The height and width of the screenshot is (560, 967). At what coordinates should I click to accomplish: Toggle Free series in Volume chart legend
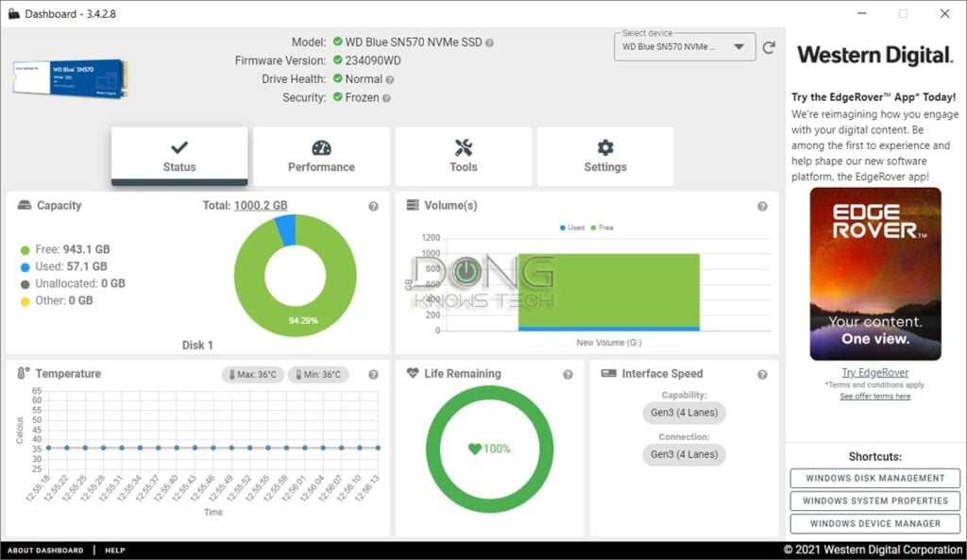602,228
